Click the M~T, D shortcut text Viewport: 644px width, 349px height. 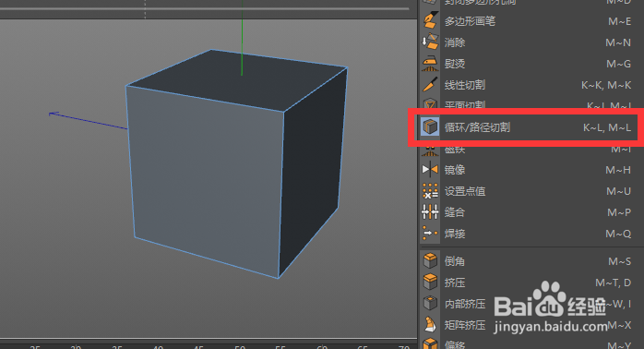click(614, 283)
